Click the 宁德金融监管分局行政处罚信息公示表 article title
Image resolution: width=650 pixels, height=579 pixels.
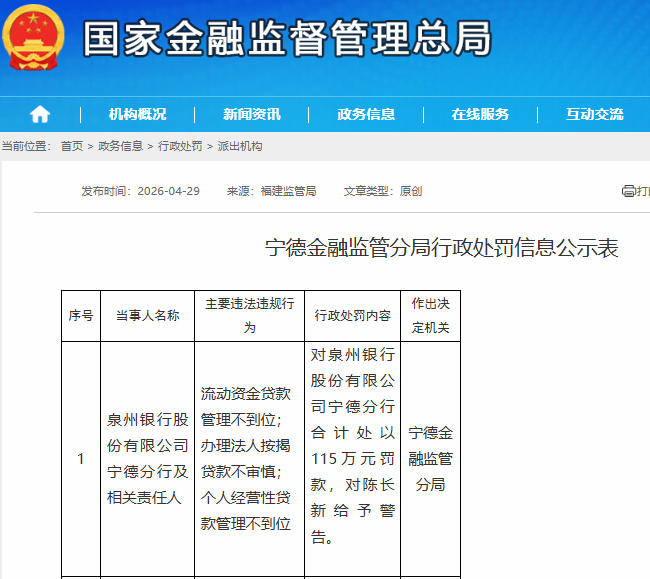tap(441, 249)
